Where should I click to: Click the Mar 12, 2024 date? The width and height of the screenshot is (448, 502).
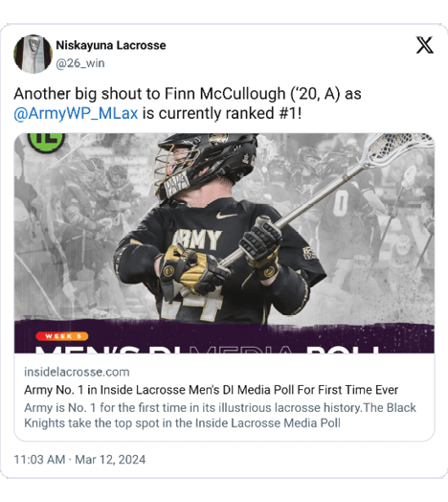110,460
